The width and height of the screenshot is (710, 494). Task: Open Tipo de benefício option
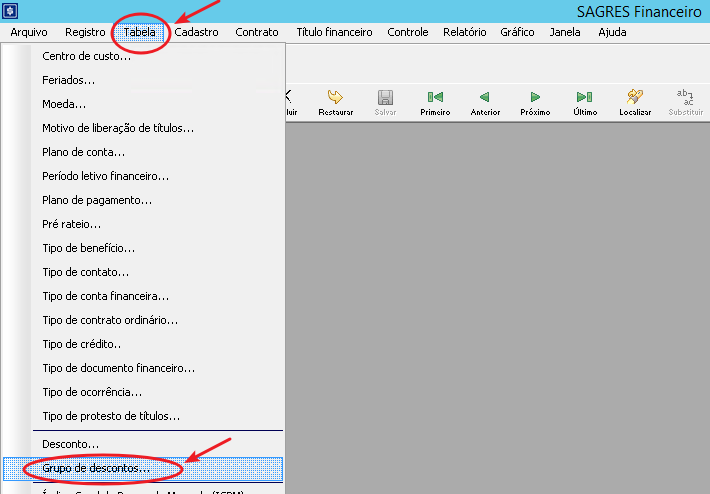[89, 248]
